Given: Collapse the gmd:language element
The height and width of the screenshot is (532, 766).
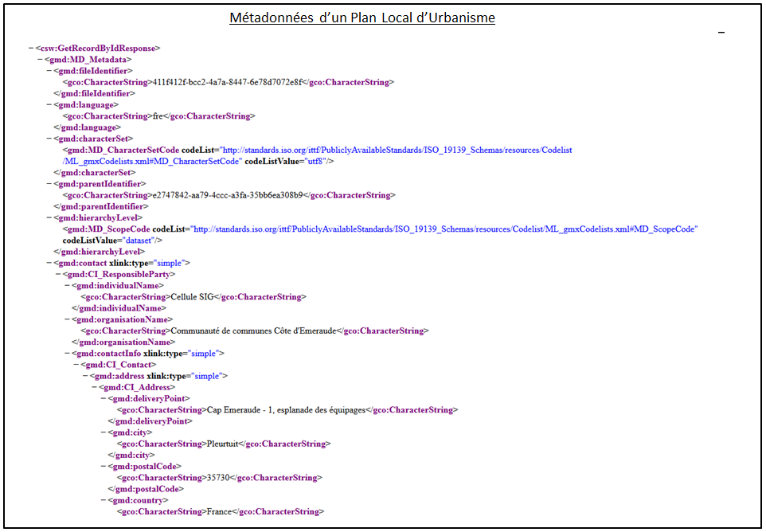Looking at the screenshot, I should click(49, 105).
